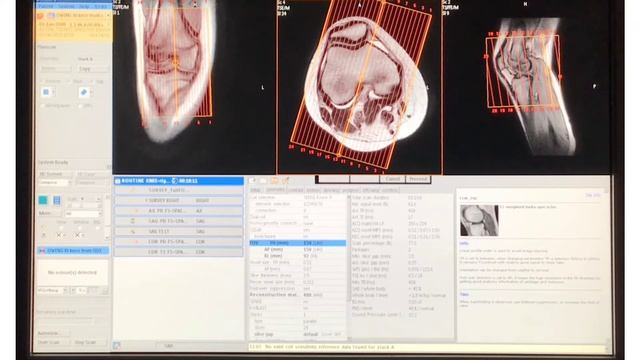640x360 pixels.
Task: Click the orange patient icon in yellow header
Action: (40, 16)
